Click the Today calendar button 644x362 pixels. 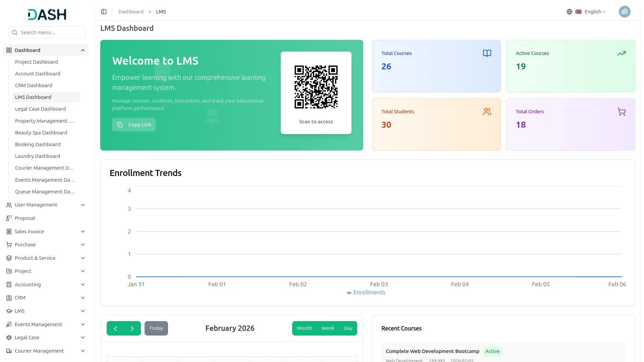point(156,328)
